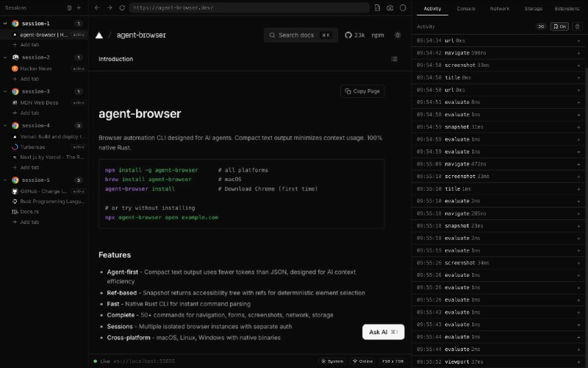The image size is (588, 368).
Task: Expand the 09:54:42 navigate activity entry
Action: (500, 53)
